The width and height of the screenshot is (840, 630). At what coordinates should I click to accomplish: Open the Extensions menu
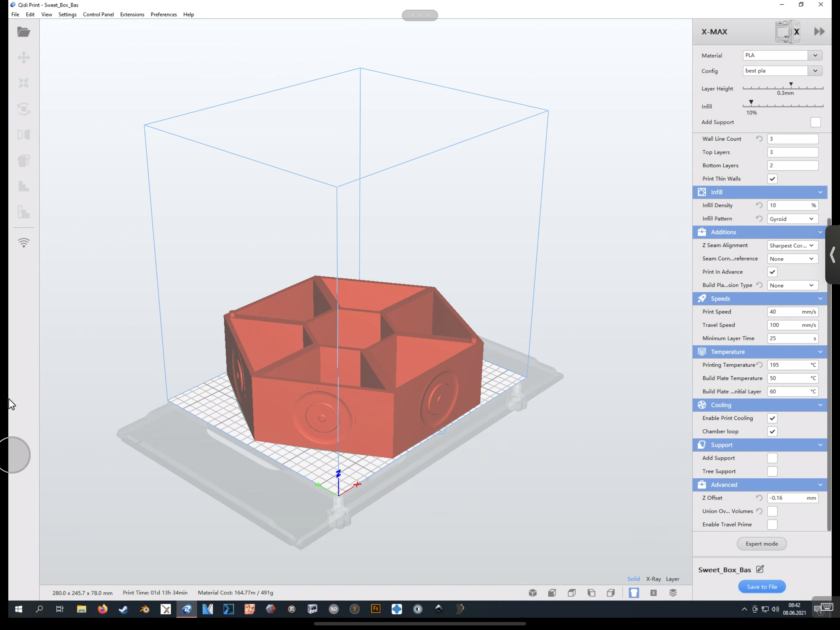click(x=132, y=14)
